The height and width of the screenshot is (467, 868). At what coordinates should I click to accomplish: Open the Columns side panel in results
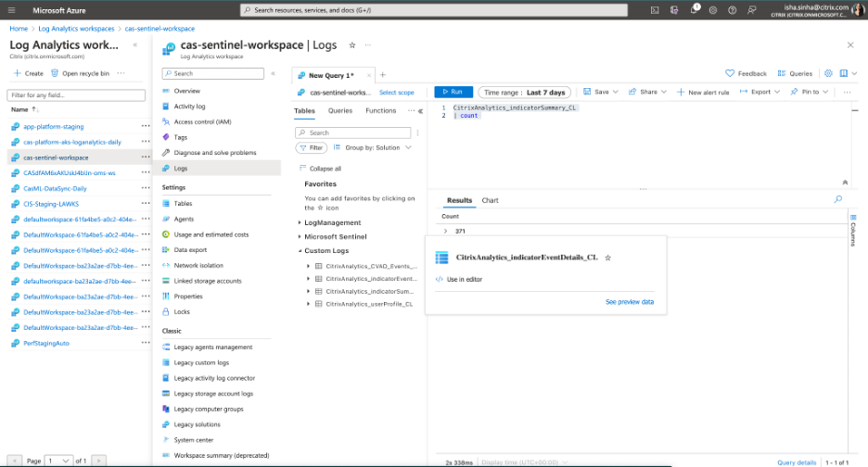853,230
